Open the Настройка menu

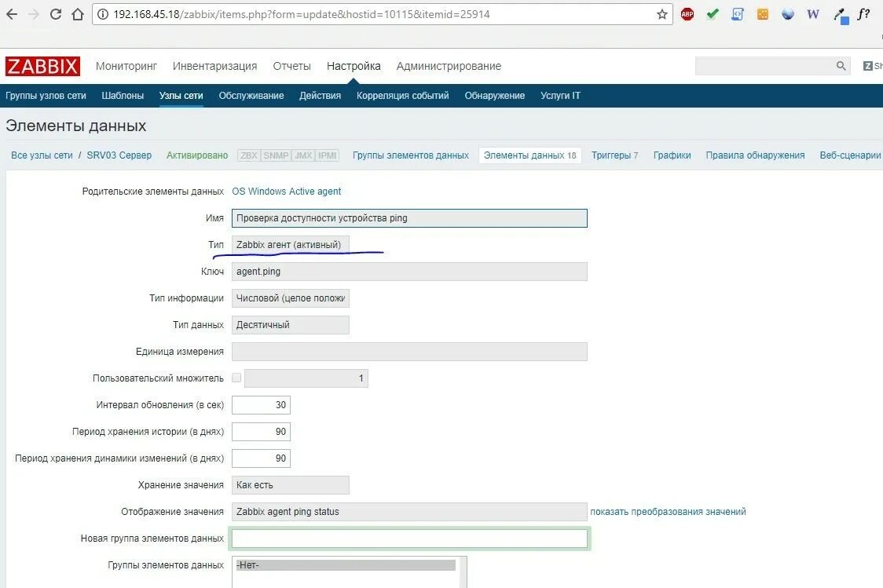(354, 66)
